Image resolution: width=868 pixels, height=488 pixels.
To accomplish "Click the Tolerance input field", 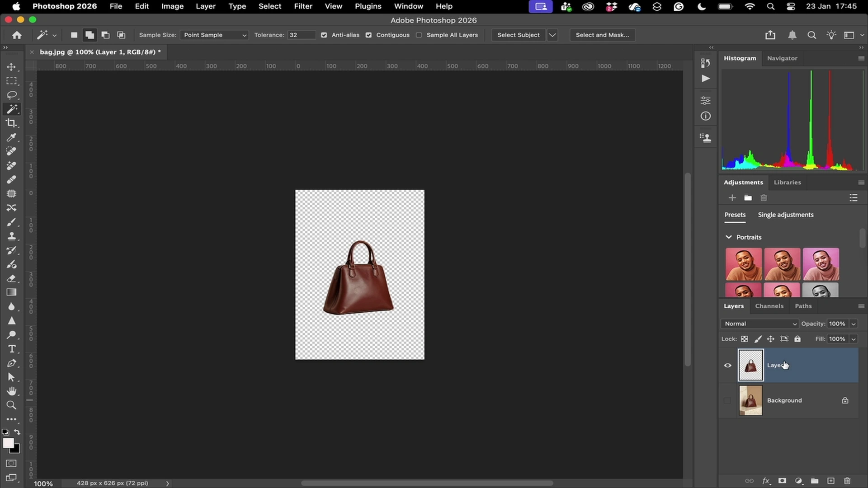I will click(x=301, y=35).
